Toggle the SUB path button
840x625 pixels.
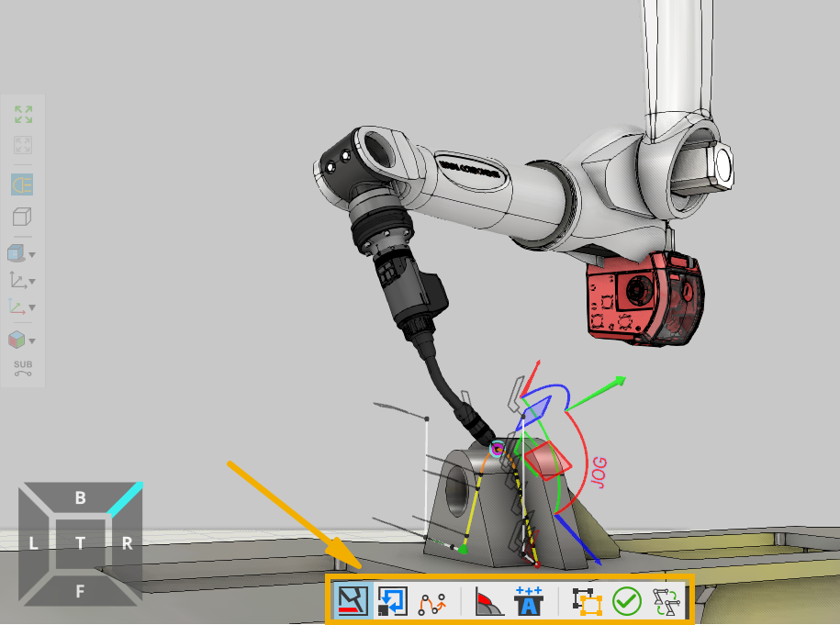pos(23,369)
